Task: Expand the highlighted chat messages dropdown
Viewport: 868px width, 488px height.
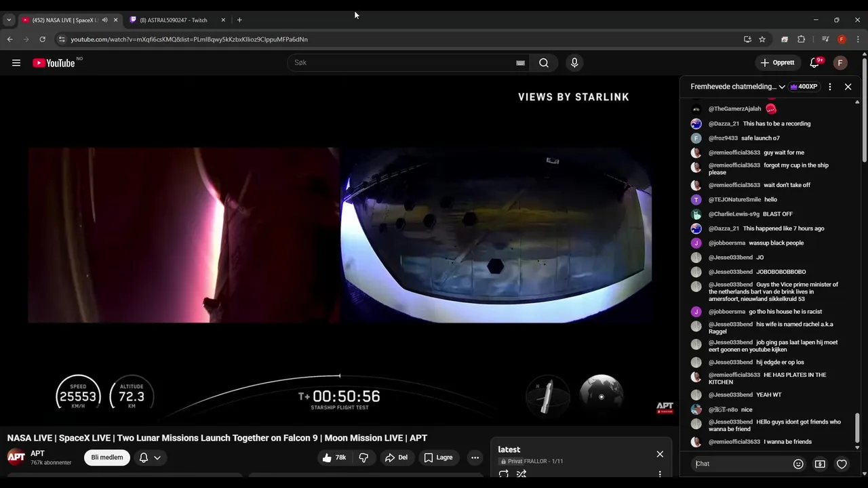Action: coord(738,87)
